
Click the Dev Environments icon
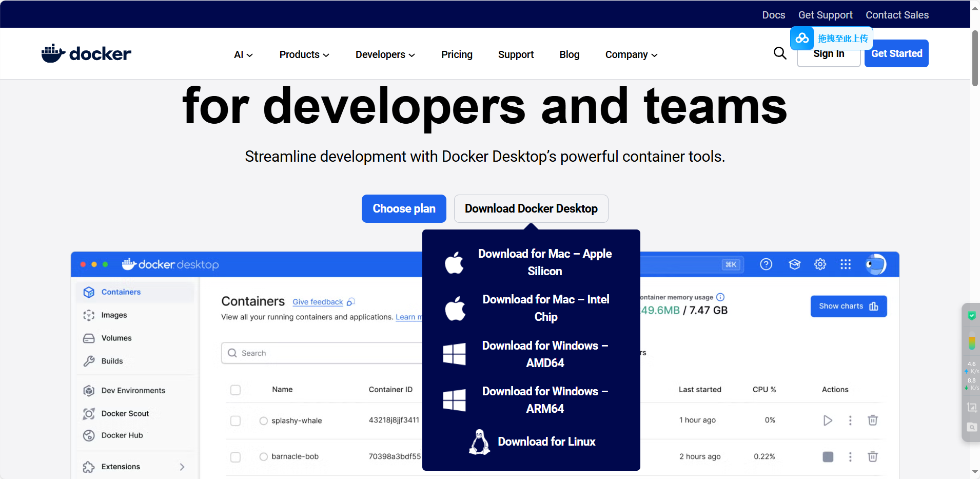tap(89, 391)
